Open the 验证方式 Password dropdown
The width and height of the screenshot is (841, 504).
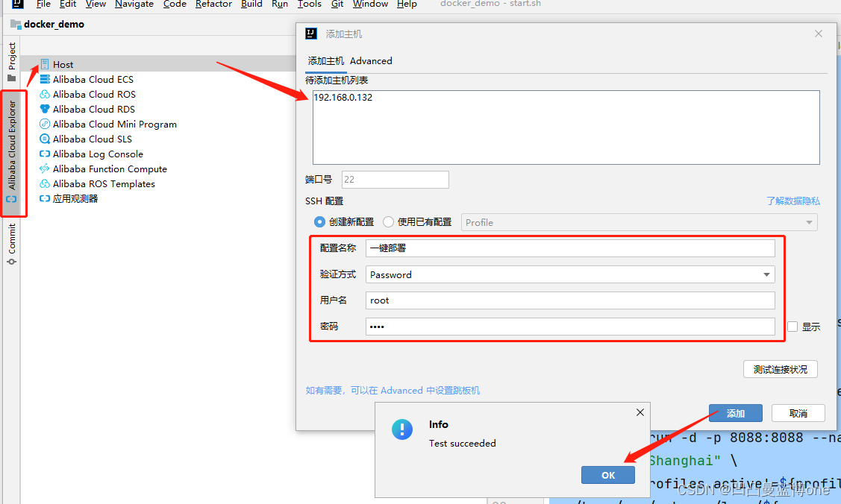570,275
